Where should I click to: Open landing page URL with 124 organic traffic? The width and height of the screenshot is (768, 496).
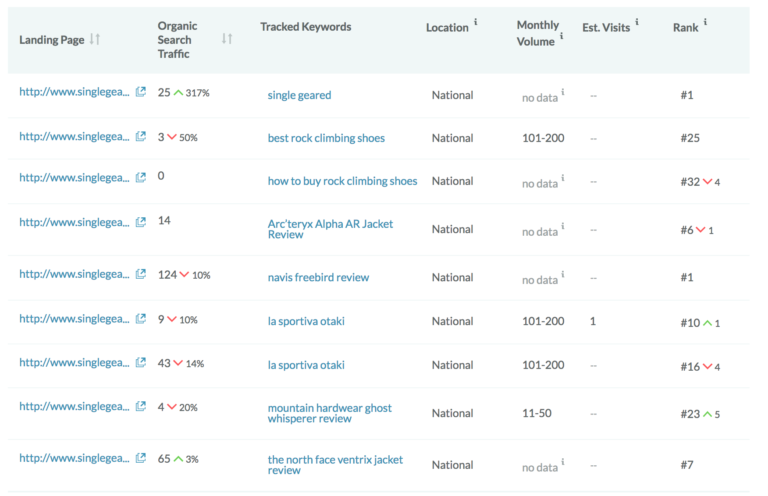tap(74, 274)
